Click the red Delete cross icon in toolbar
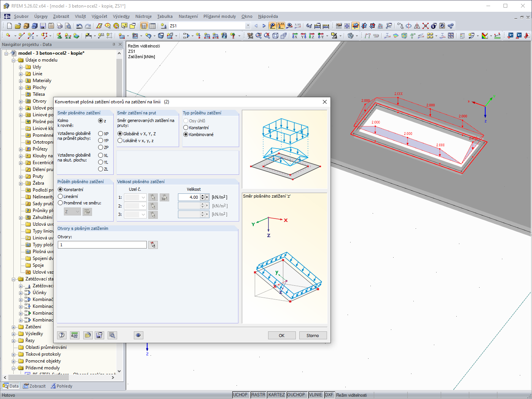Screen dimensions: 532x399 [426, 26]
